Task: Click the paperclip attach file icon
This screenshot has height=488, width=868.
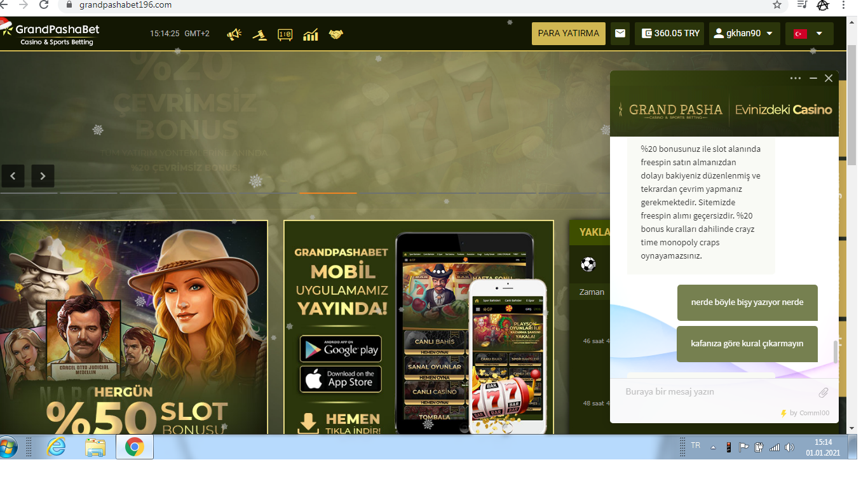Action: pos(824,393)
